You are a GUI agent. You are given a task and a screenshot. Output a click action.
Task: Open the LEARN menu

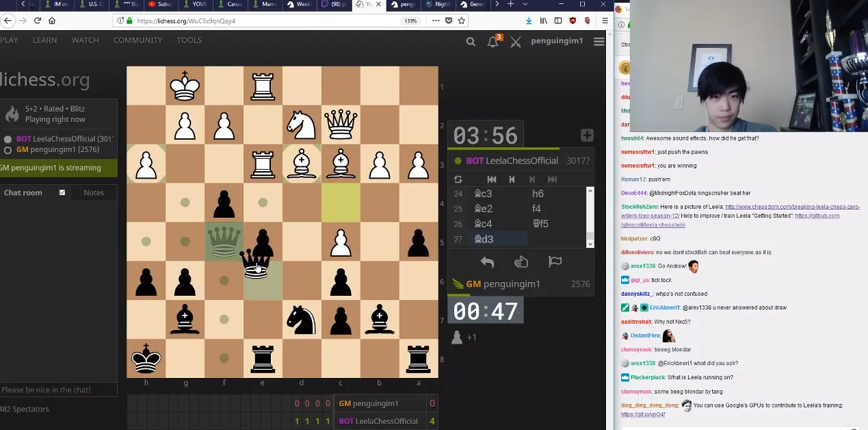pyautogui.click(x=45, y=40)
